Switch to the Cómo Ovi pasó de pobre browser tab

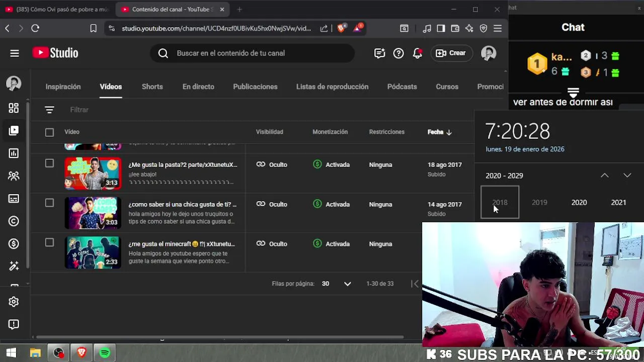57,9
